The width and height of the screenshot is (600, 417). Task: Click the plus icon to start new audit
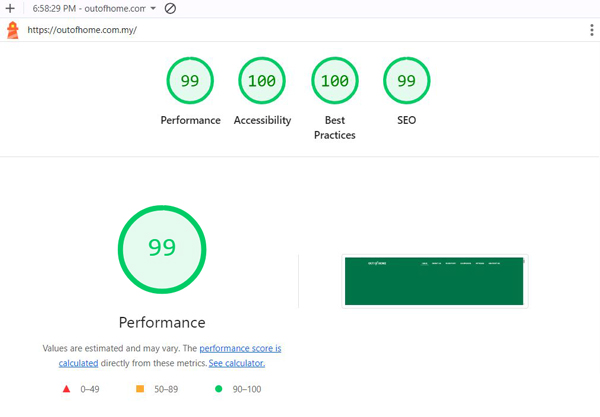(10, 8)
